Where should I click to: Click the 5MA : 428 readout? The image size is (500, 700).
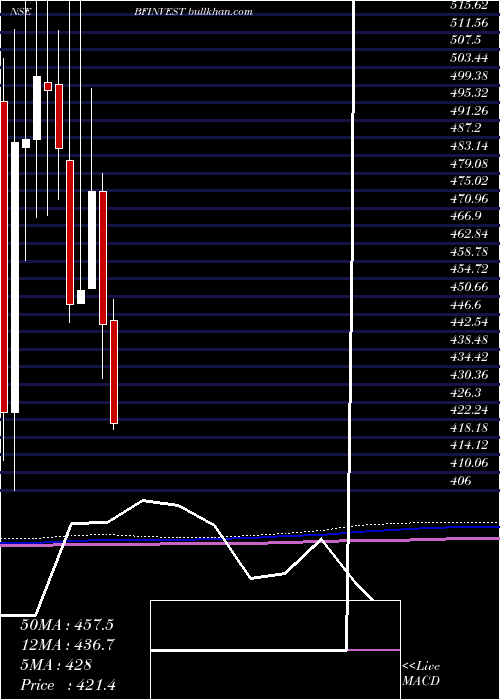(x=56, y=665)
